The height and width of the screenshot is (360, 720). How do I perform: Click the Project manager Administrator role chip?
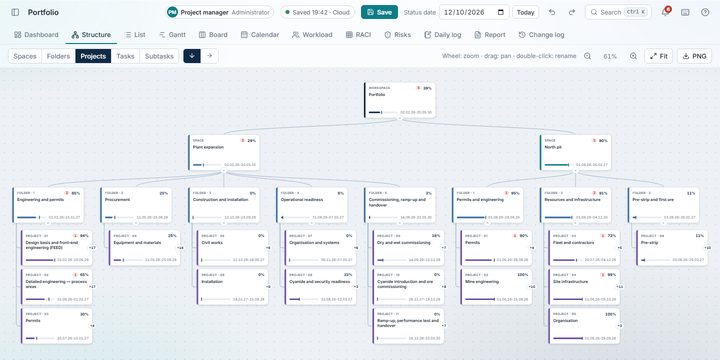220,12
